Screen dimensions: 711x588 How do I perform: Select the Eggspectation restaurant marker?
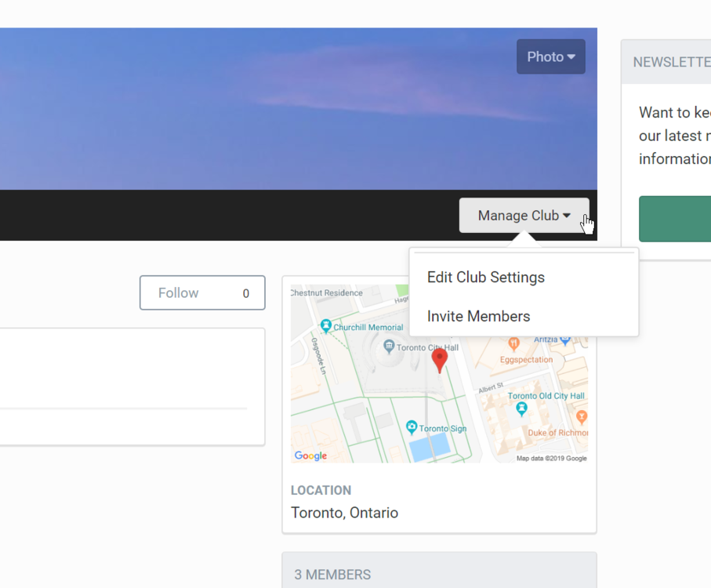[513, 343]
